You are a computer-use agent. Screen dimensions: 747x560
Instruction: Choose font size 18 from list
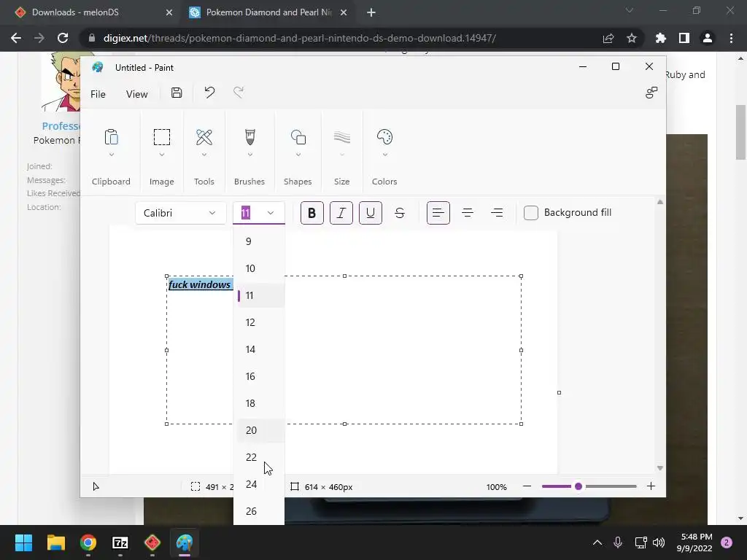259,403
